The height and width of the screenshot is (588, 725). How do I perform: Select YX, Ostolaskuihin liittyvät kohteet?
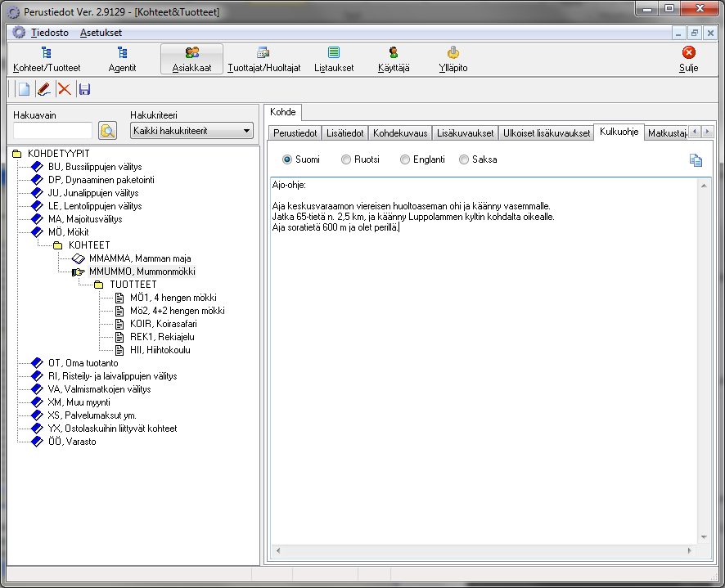coord(112,429)
